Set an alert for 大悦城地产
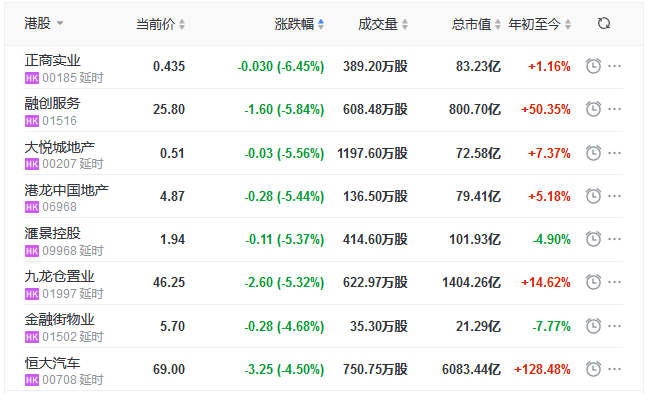648x394 pixels. pyautogui.click(x=593, y=153)
